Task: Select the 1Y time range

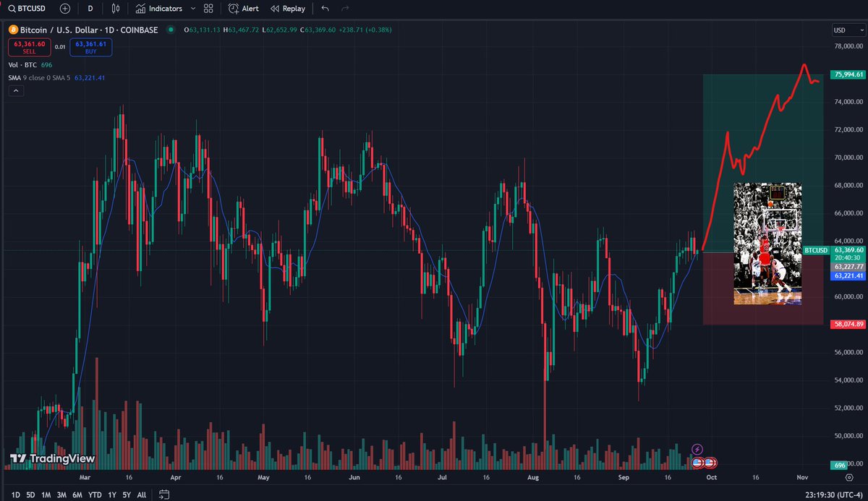Action: 111,494
